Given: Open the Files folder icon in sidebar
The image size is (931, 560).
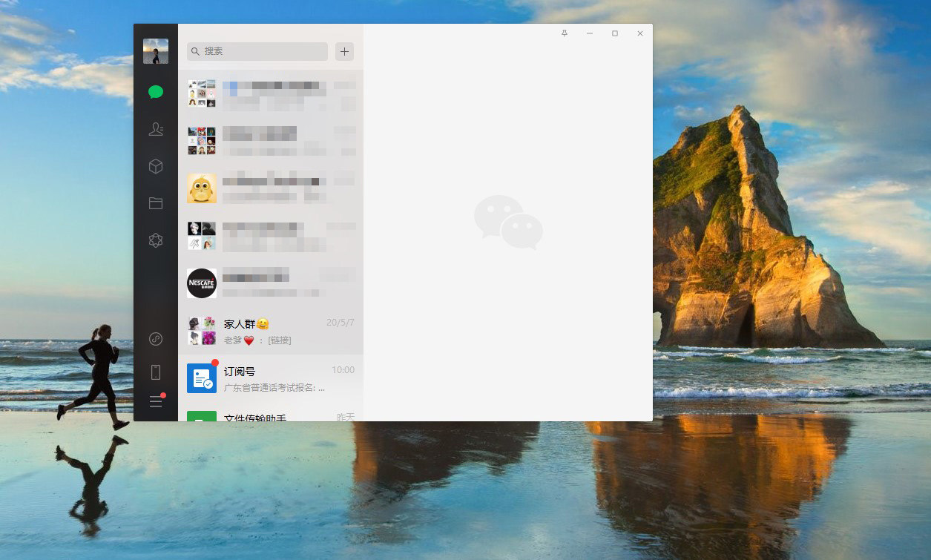Looking at the screenshot, I should click(x=156, y=203).
